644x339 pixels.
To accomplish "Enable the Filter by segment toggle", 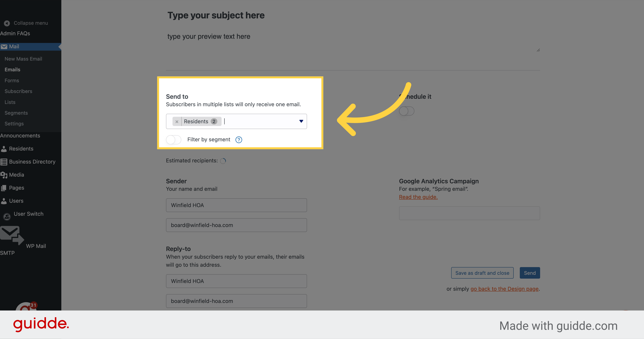I will click(173, 140).
